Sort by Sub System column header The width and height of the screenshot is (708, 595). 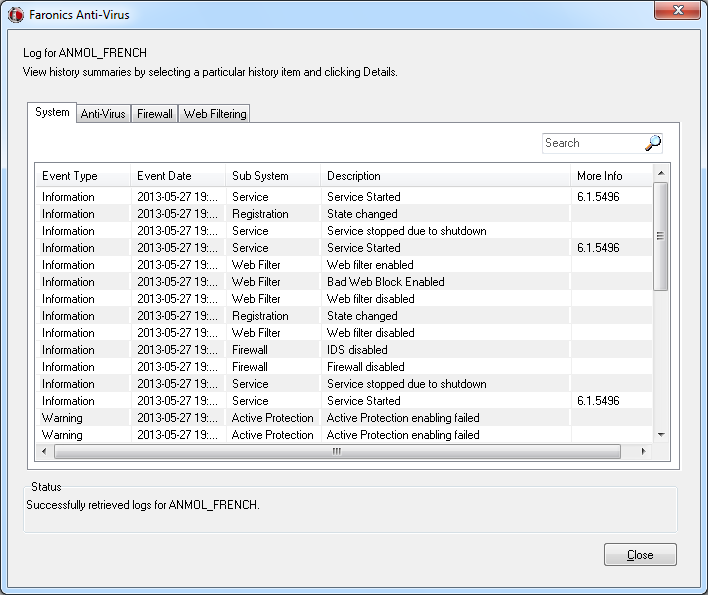point(273,176)
